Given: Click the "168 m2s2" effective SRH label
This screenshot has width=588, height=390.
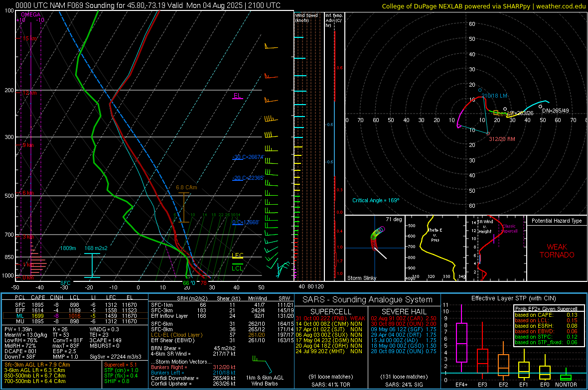Looking at the screenshot, I should (96, 248).
